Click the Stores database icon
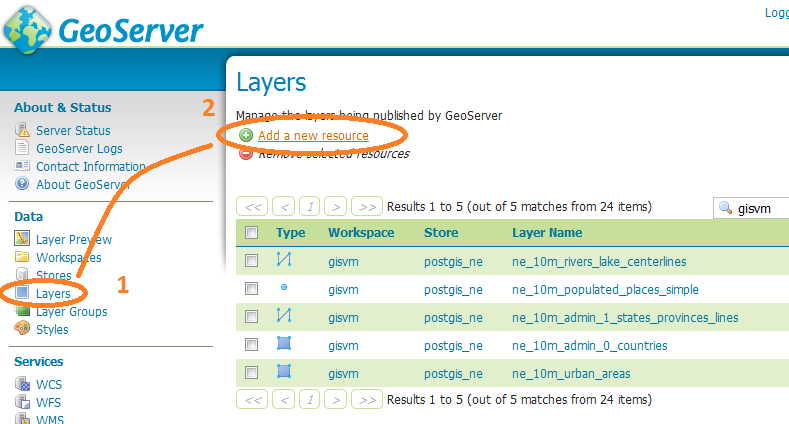The height and width of the screenshot is (424, 789). (x=22, y=274)
